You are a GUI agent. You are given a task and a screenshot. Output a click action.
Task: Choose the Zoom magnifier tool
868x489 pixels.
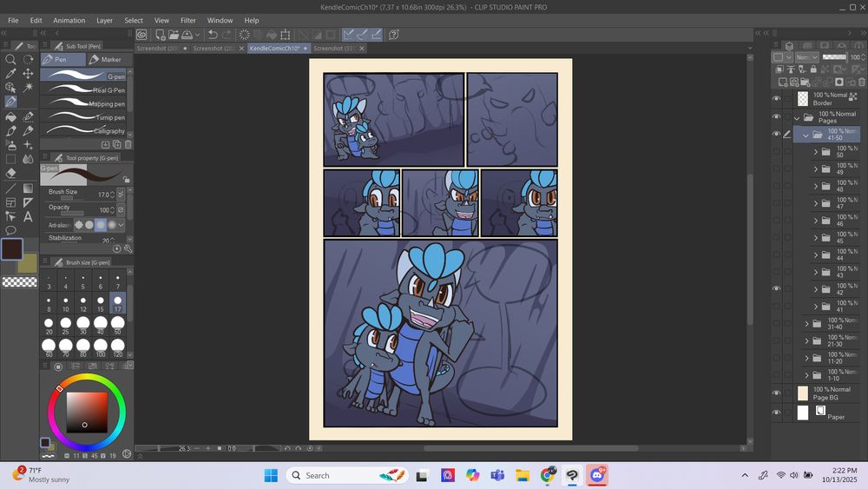click(x=10, y=59)
